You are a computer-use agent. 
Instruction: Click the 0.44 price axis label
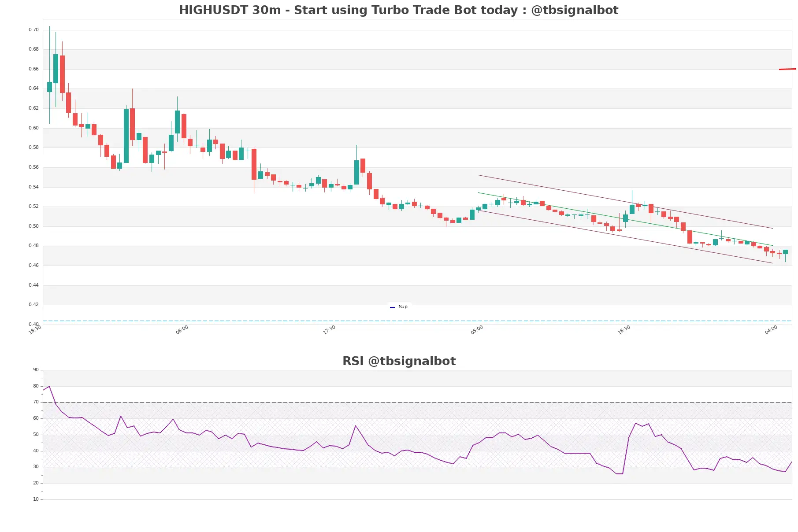pos(33,285)
